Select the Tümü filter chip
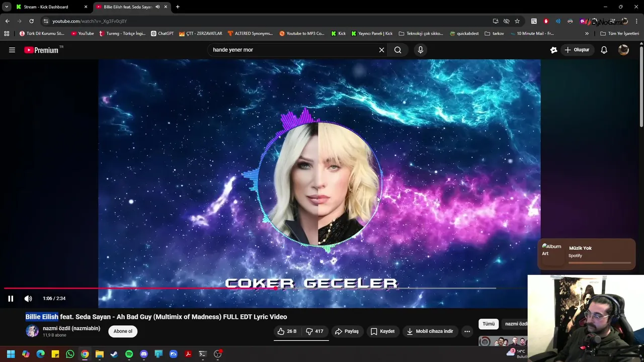The image size is (644, 362). [x=489, y=324]
